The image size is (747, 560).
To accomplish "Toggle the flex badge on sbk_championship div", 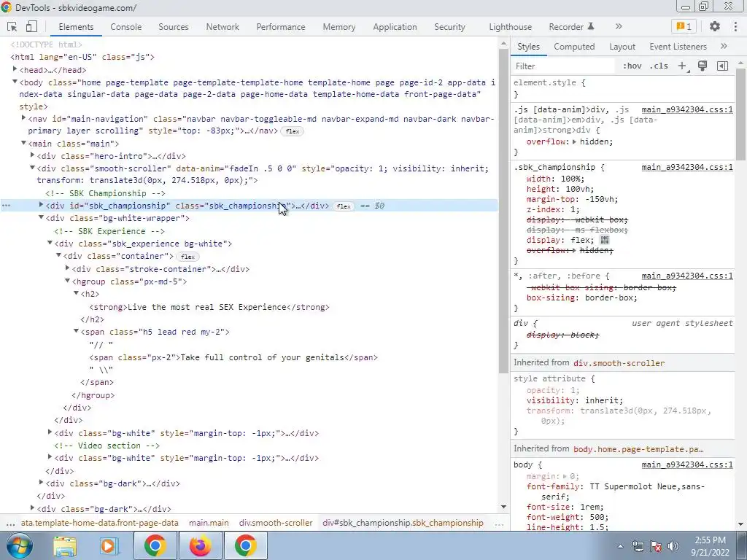I will tap(343, 206).
